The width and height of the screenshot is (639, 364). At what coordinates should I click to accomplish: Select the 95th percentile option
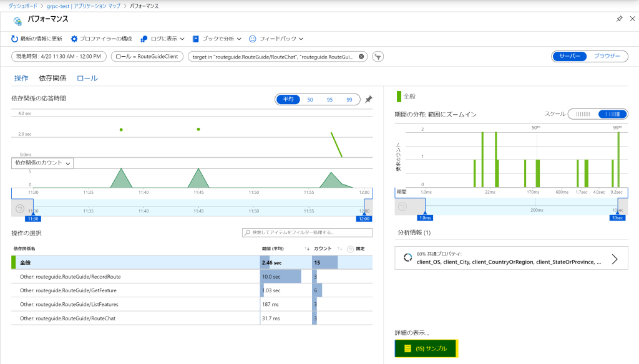329,99
